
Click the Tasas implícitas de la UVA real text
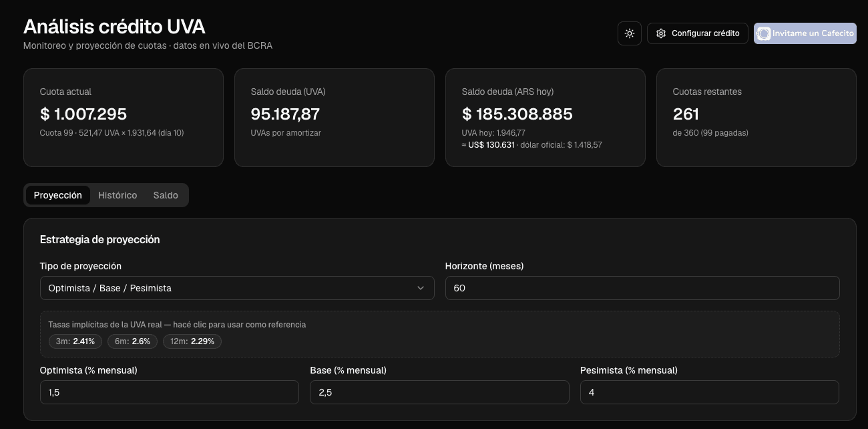(x=177, y=324)
